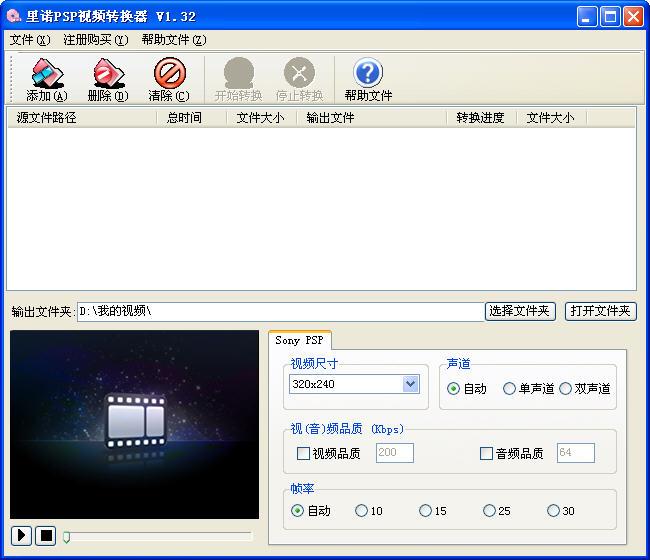
Task: Click the 添加(A) add file icon
Action: (x=47, y=73)
